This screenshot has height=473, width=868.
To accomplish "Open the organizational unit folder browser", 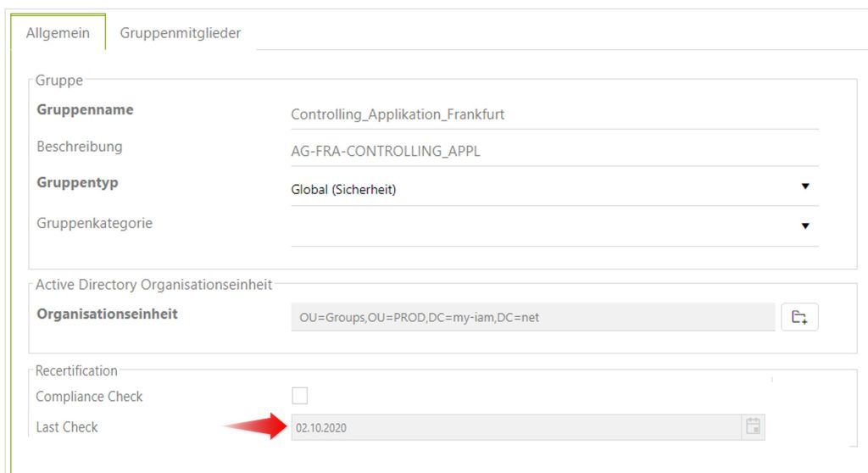I will pyautogui.click(x=798, y=317).
